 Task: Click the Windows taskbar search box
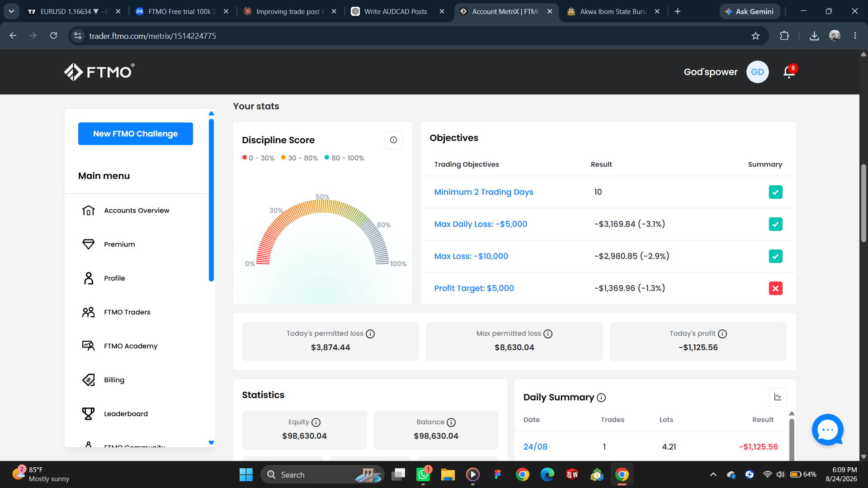point(322,474)
